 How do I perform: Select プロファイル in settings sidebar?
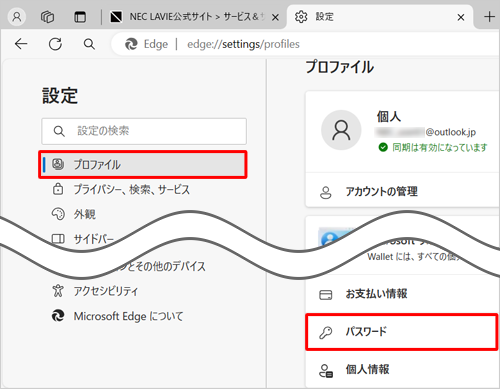[x=143, y=165]
